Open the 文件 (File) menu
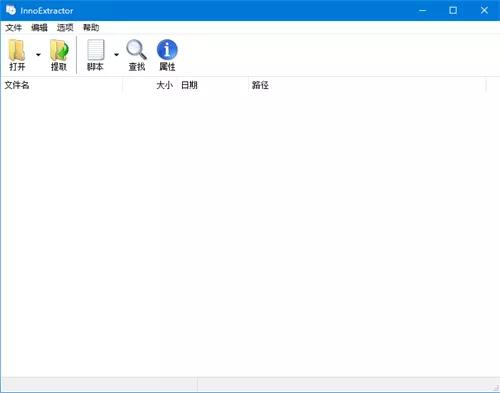 coord(13,28)
